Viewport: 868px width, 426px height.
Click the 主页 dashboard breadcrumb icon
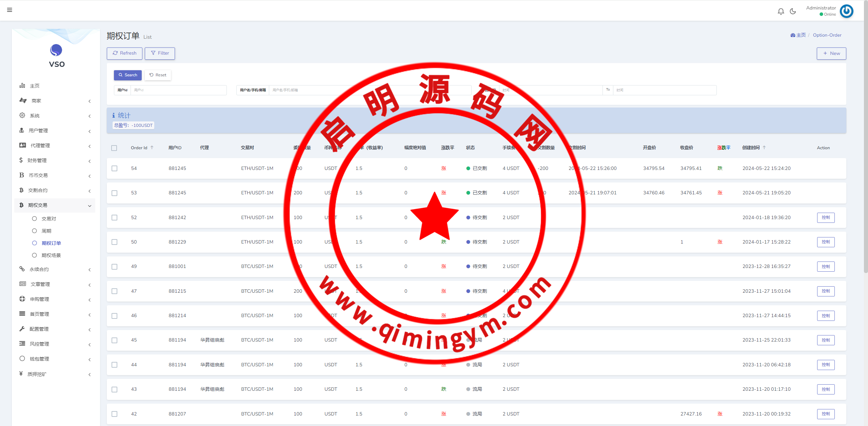(793, 35)
